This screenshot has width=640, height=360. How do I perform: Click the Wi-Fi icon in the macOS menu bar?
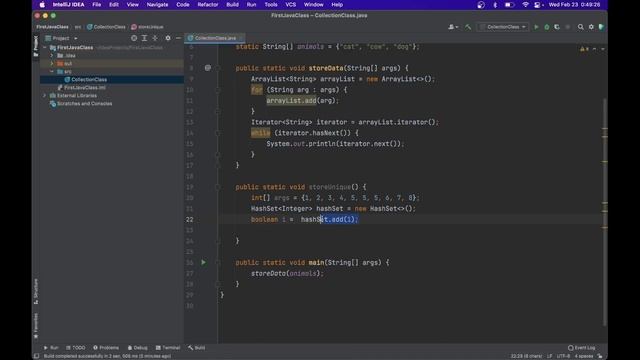[525, 5]
